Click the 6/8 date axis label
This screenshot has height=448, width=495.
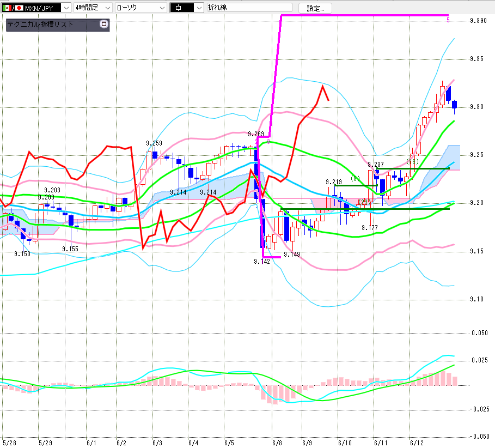click(277, 443)
